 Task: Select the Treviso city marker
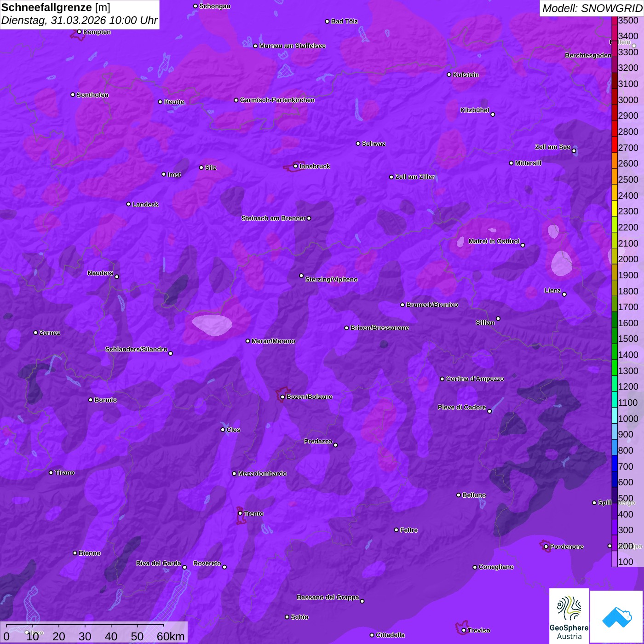464,630
